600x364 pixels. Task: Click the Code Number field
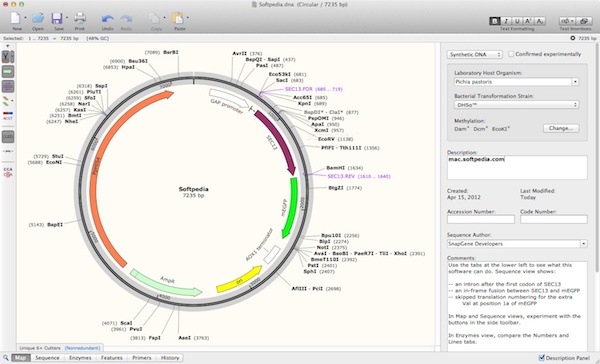pyautogui.click(x=554, y=219)
